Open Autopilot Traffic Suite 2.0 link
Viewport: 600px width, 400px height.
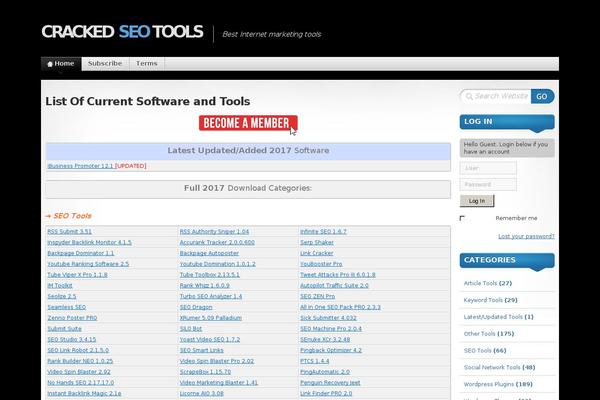[x=334, y=286]
